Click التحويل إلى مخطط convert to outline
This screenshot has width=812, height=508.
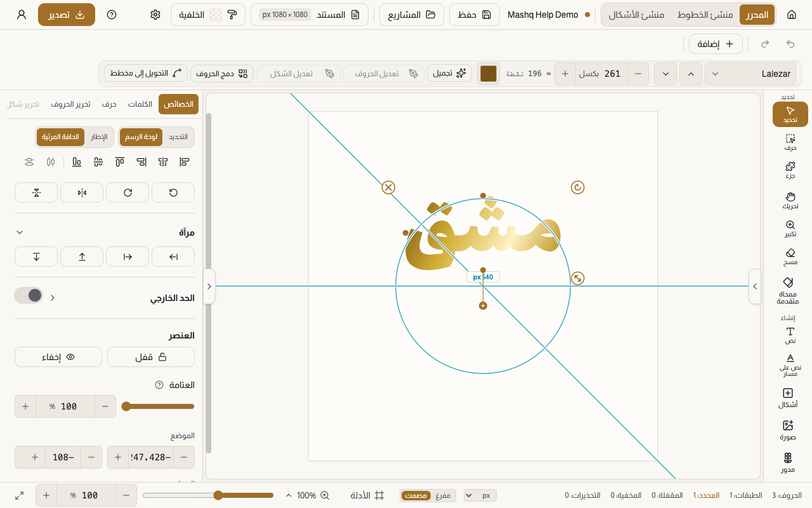(x=146, y=74)
